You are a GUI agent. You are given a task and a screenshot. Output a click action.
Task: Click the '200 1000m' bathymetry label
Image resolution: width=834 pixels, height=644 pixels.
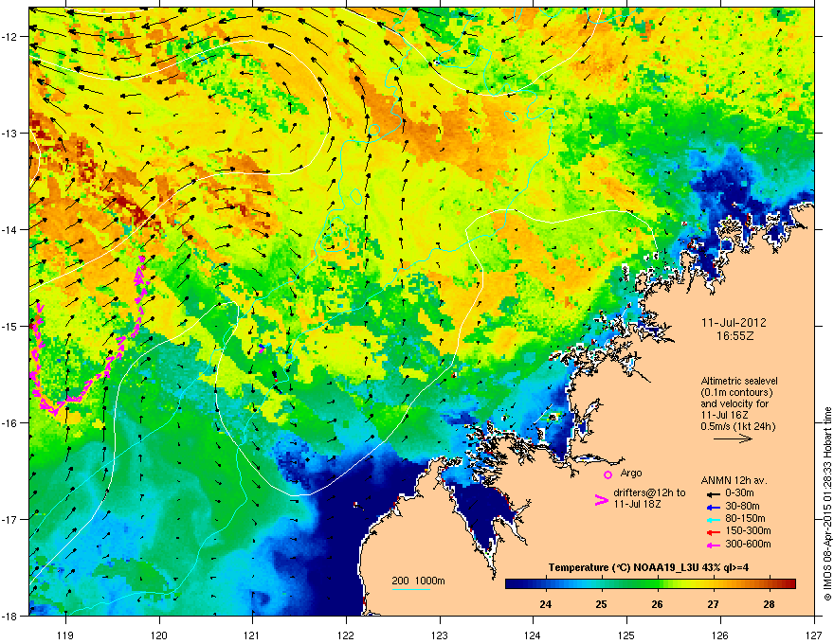[x=418, y=581]
